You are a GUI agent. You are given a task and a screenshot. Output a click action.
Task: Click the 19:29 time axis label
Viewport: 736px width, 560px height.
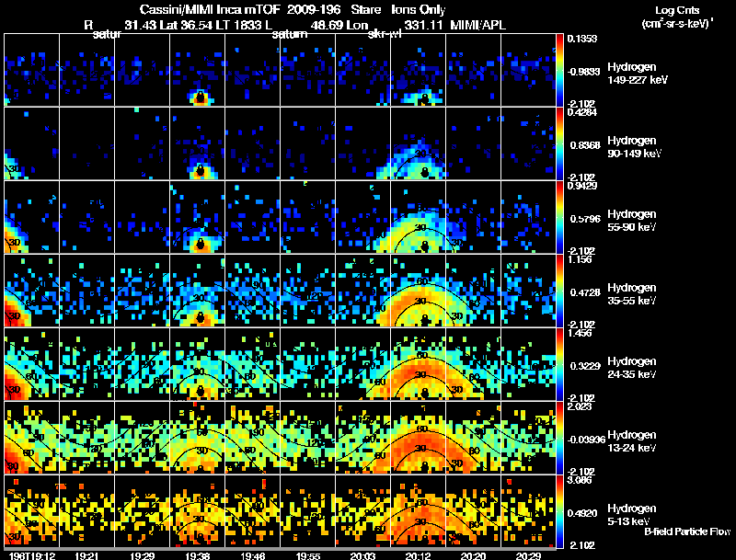point(143,556)
